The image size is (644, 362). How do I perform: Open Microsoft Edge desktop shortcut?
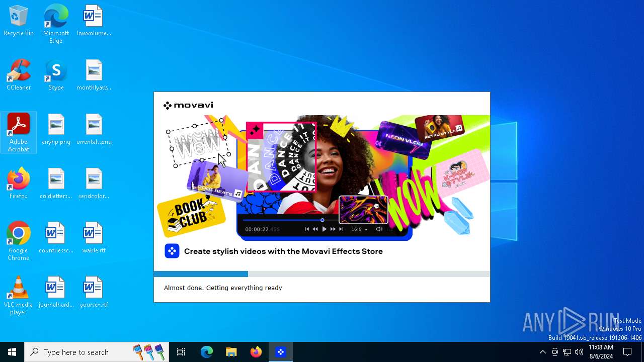point(56,24)
